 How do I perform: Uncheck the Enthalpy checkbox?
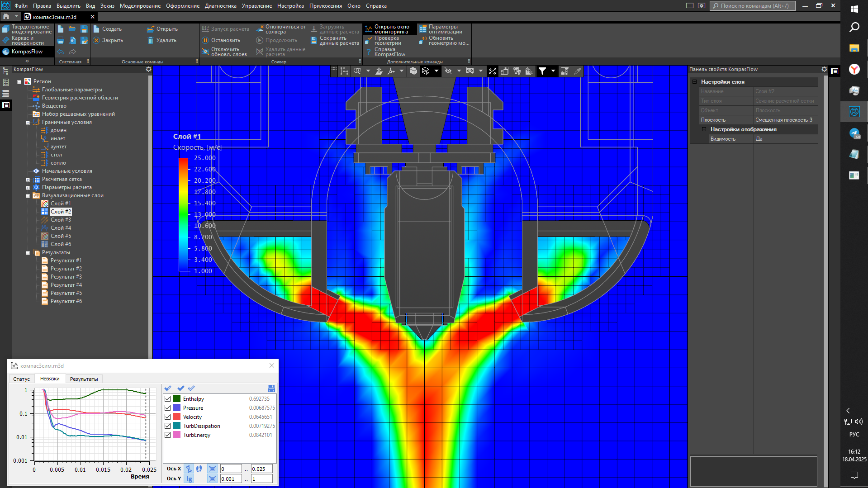coord(168,399)
